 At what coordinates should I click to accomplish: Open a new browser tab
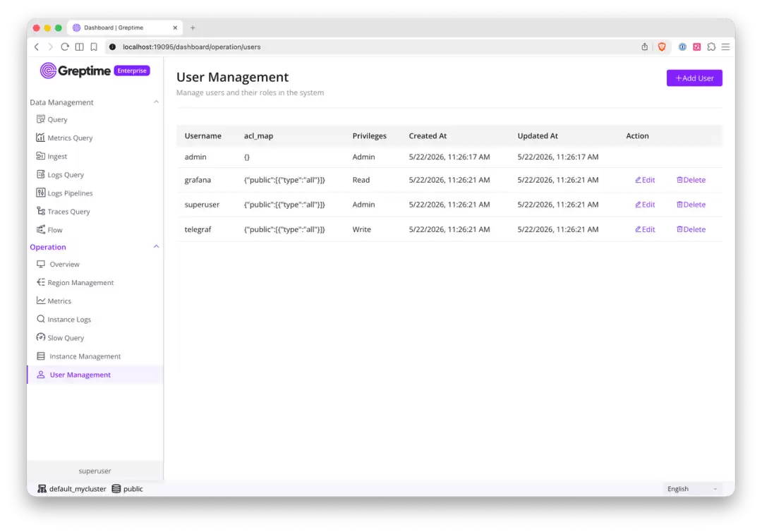coord(193,28)
